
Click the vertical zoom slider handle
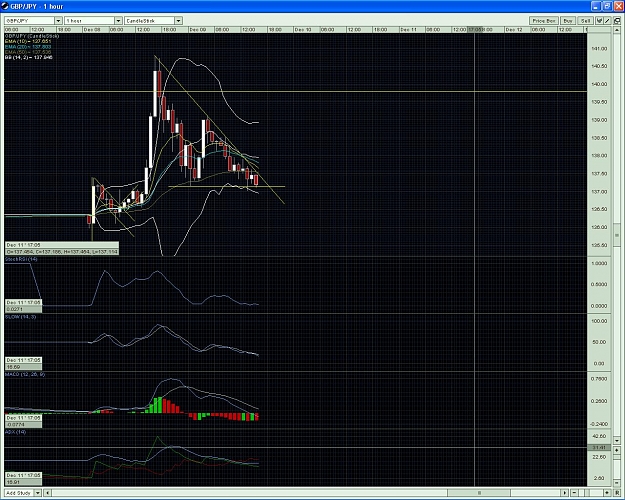pyautogui.click(x=617, y=457)
